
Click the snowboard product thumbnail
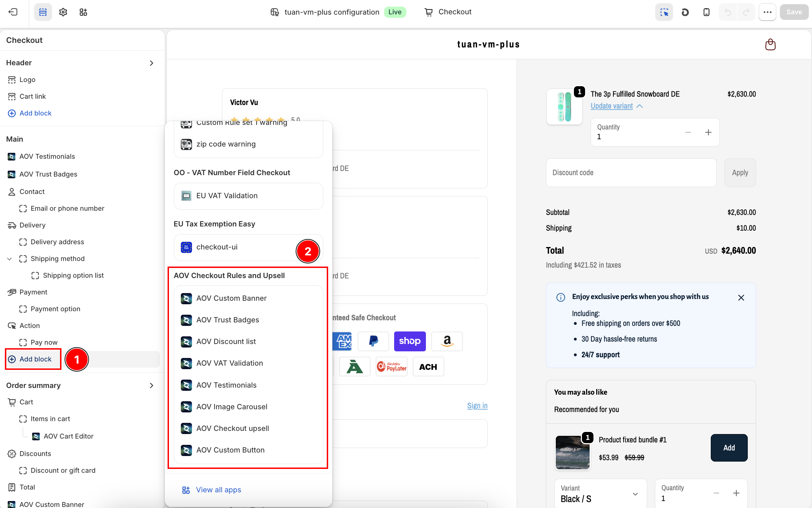(x=564, y=107)
